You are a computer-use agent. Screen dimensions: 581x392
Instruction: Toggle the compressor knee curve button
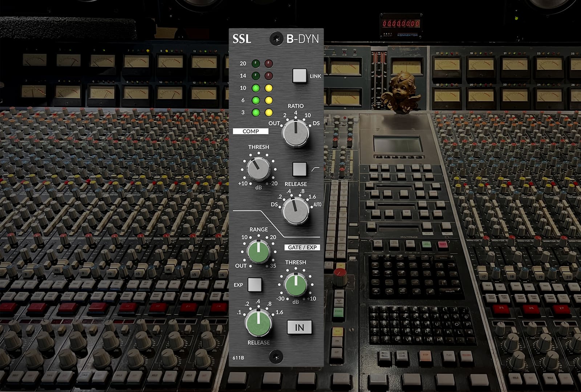click(300, 169)
